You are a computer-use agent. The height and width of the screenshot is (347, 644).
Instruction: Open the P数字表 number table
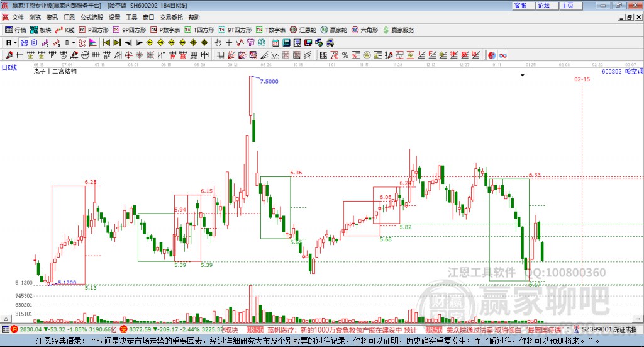tap(165, 30)
